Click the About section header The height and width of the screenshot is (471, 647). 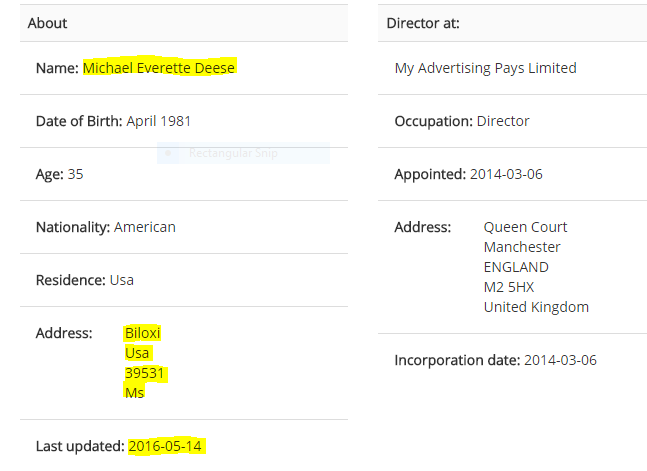[x=184, y=23]
